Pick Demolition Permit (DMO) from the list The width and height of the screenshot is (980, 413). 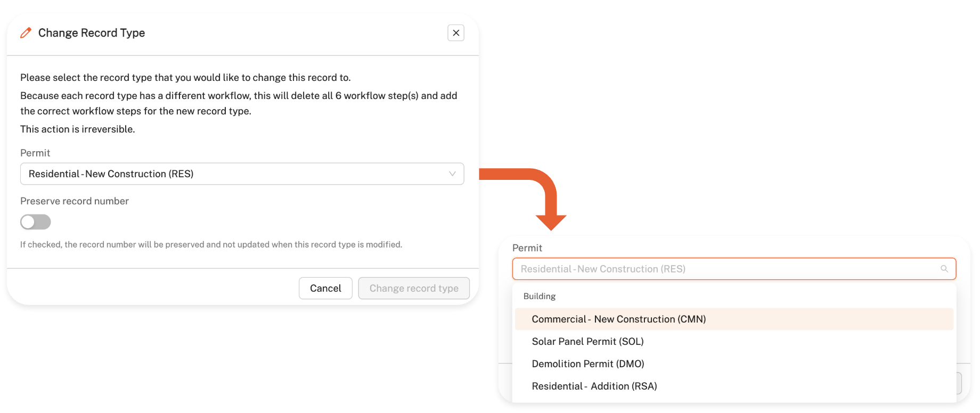587,364
